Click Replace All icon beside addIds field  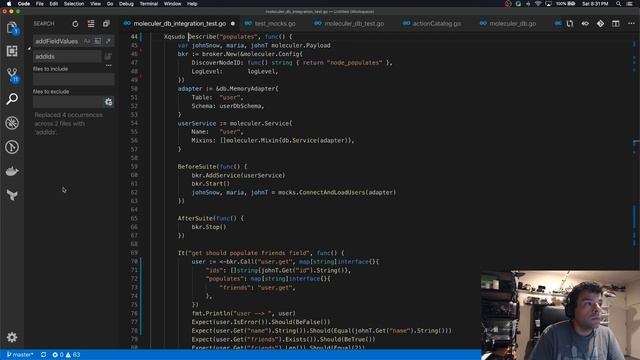click(x=108, y=56)
